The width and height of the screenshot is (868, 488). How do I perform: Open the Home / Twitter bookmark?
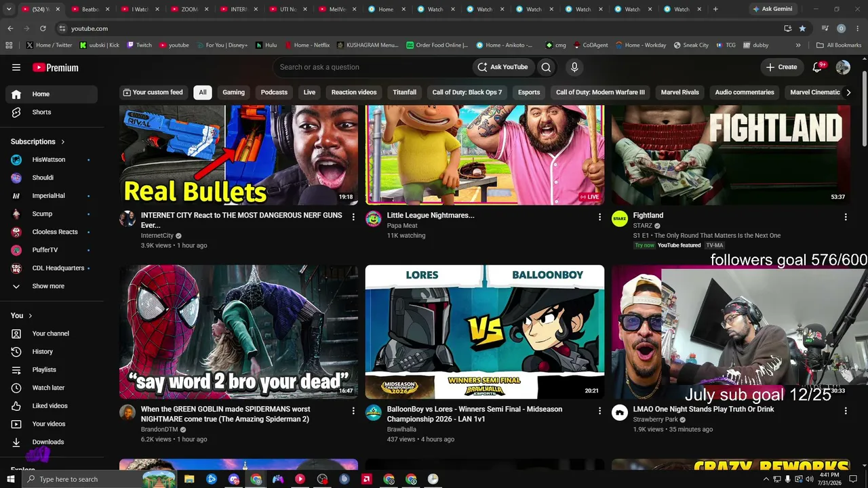point(50,45)
